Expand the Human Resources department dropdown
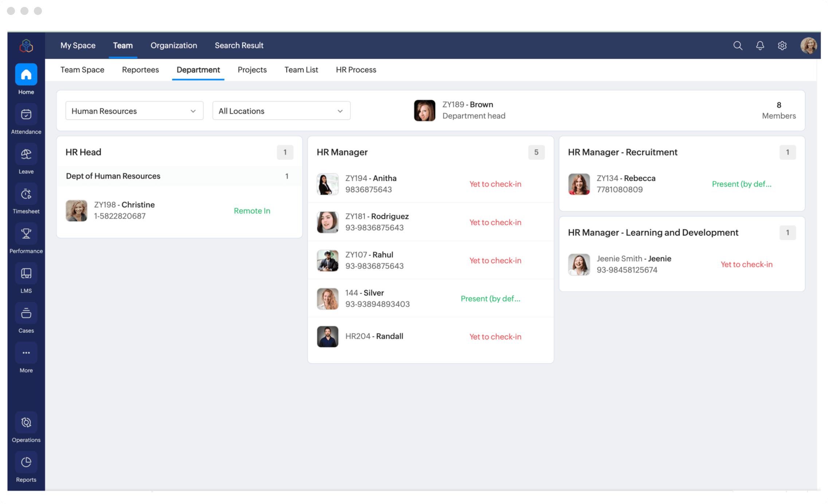Screen dimensions: 828x504 coord(134,111)
